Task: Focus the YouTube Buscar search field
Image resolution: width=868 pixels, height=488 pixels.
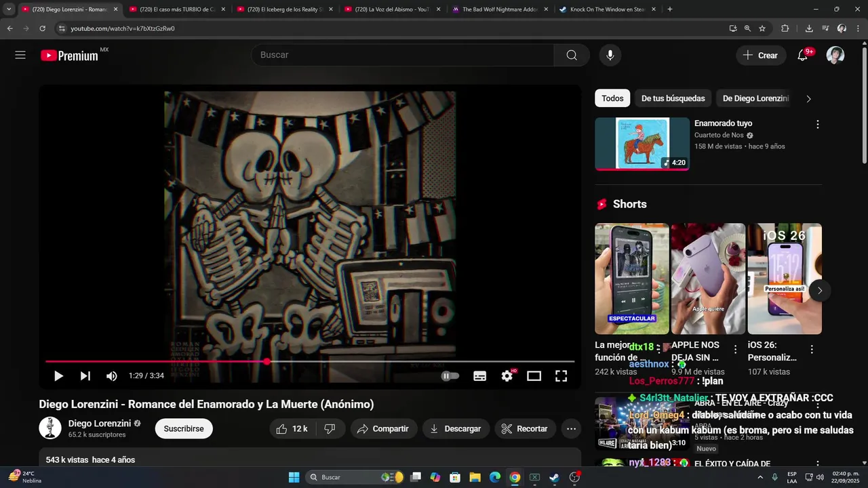Action: click(403, 56)
